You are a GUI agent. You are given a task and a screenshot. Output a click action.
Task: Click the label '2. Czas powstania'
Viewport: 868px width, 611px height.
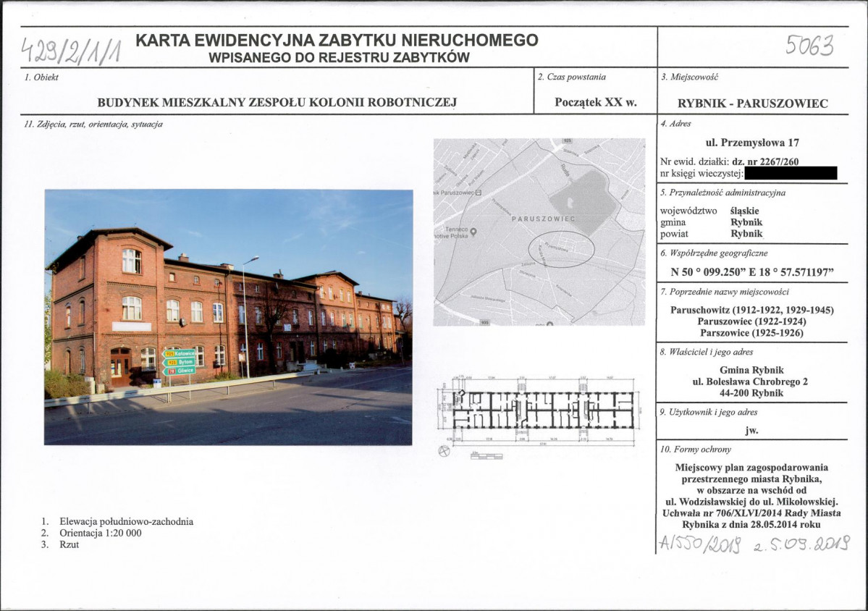coord(572,77)
